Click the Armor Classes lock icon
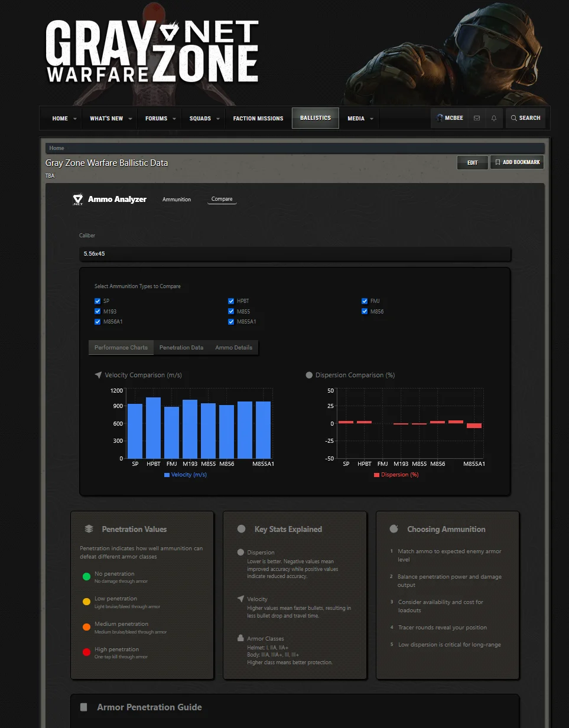This screenshot has height=728, width=569. coord(240,638)
